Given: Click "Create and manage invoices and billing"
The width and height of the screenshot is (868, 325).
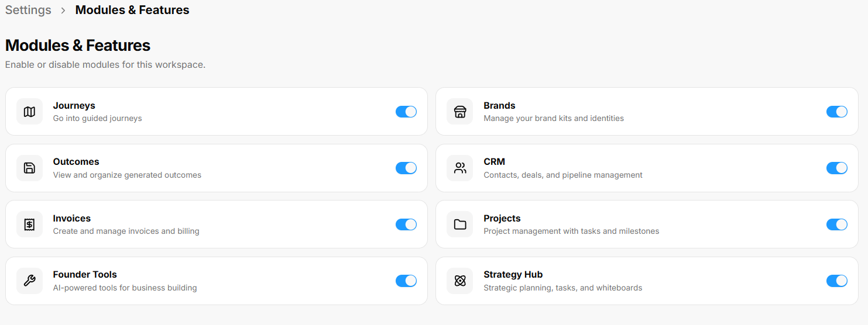Looking at the screenshot, I should (x=126, y=231).
